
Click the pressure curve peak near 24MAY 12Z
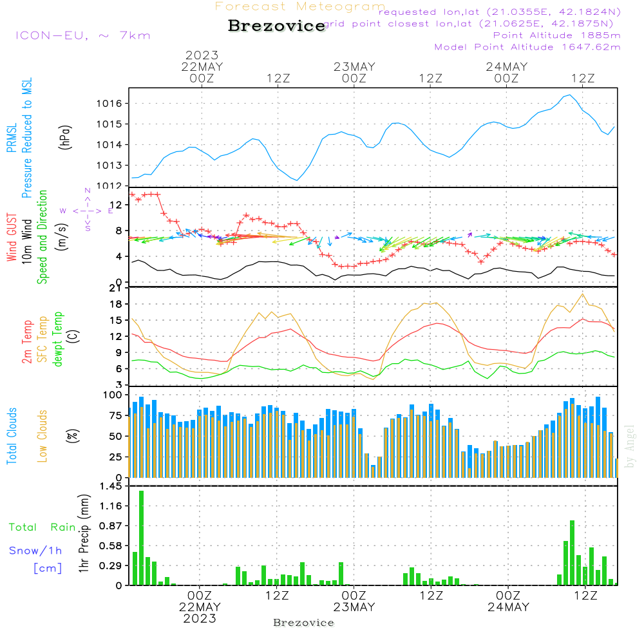click(x=570, y=95)
